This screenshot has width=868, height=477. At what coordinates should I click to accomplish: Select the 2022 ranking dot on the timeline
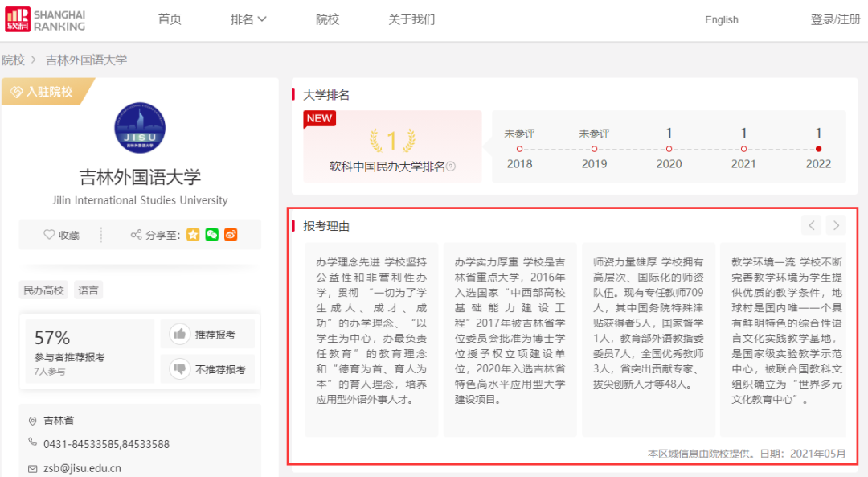coord(818,148)
